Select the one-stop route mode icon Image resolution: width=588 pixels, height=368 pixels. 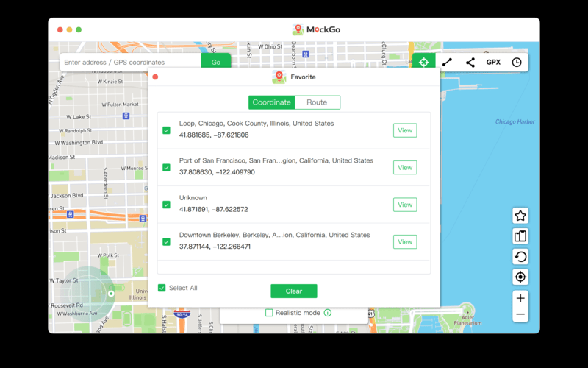click(x=447, y=63)
